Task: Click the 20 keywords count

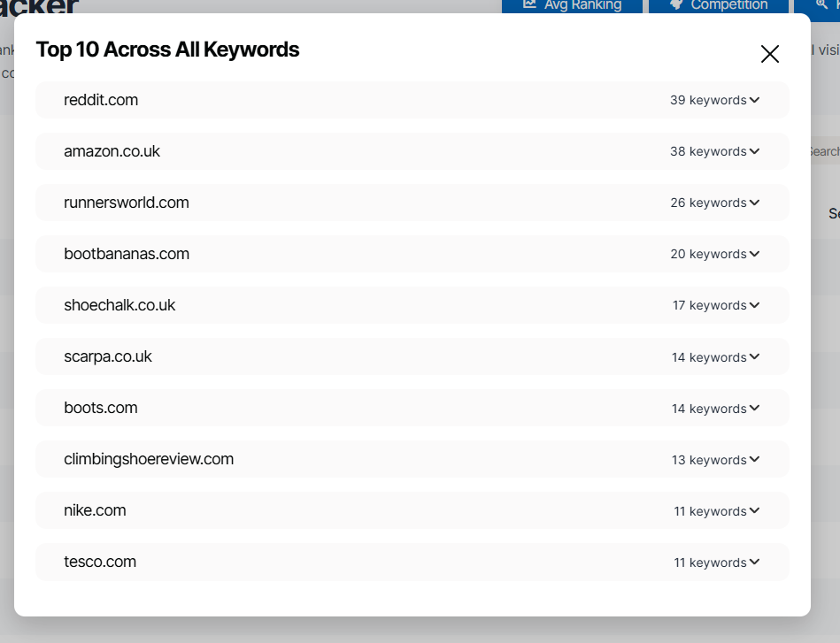Action: point(708,255)
